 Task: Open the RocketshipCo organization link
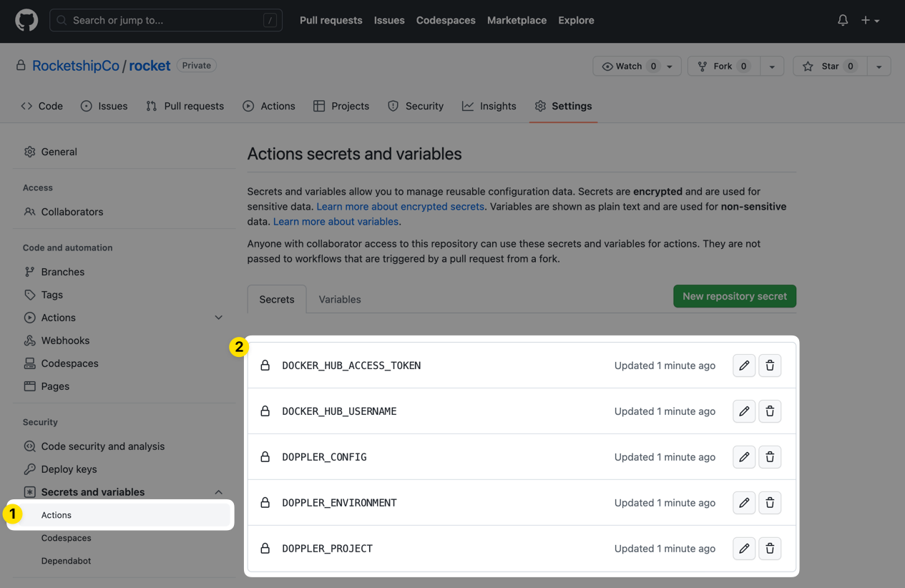pos(76,66)
